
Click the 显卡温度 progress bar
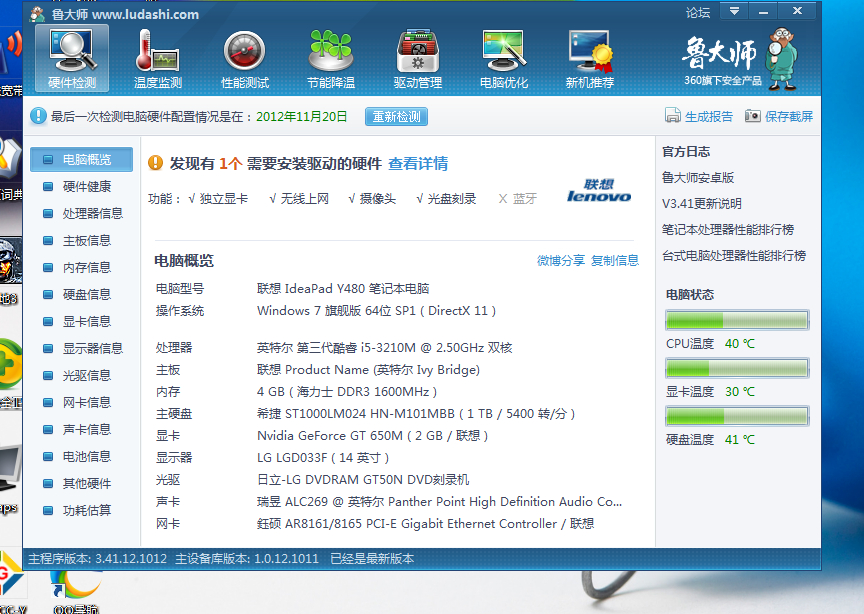point(737,368)
